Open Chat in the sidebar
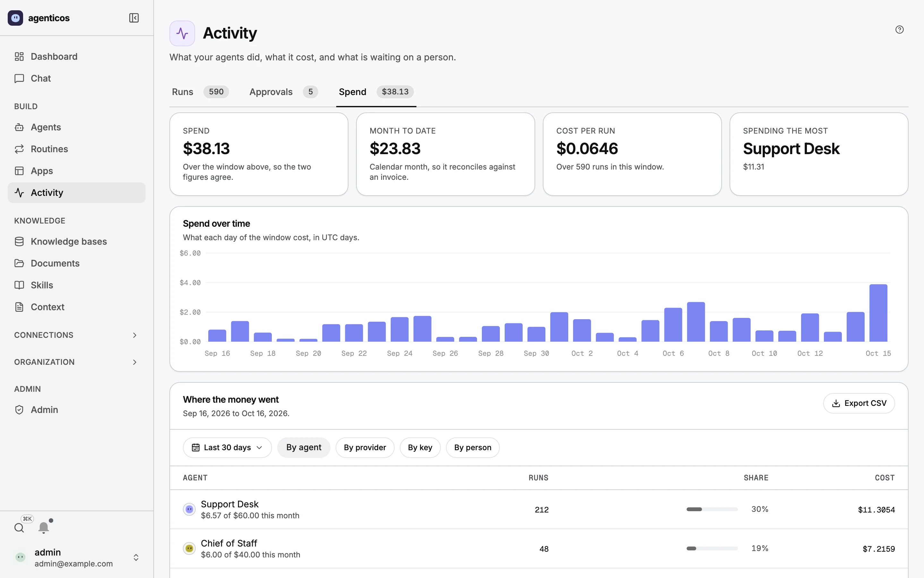The width and height of the screenshot is (924, 578). [76, 78]
